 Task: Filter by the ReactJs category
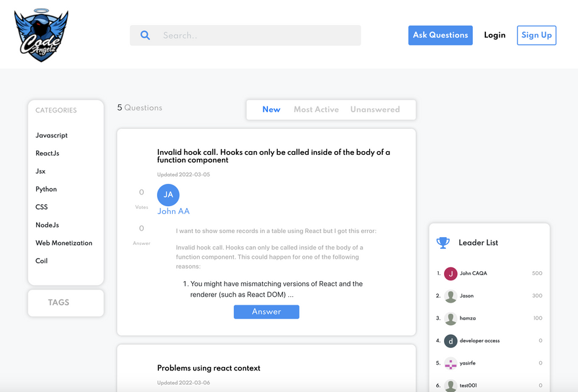click(47, 154)
